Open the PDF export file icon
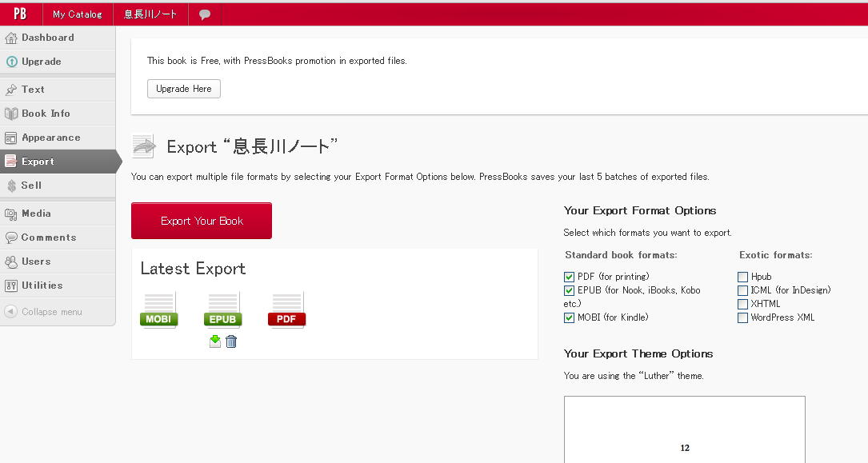This screenshot has width=868, height=463. point(286,310)
